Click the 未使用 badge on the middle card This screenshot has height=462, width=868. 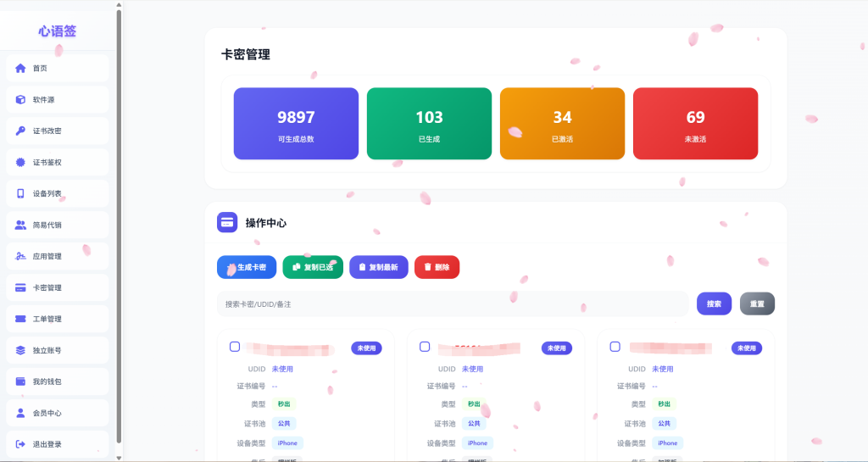[x=557, y=348]
